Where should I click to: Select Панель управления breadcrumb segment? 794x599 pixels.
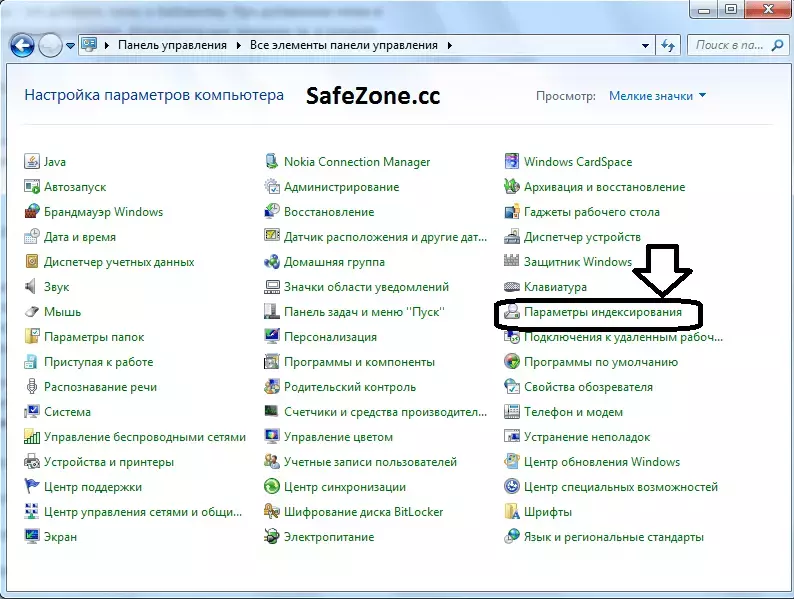[173, 45]
